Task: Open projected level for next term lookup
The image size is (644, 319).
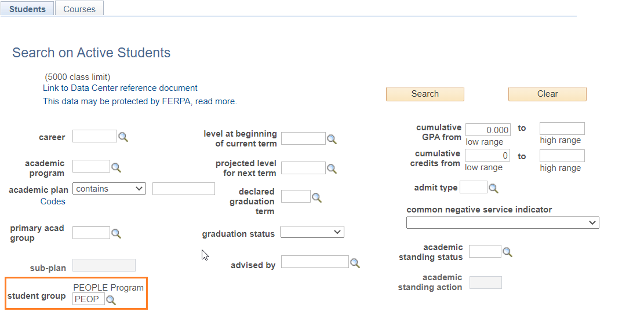Action: pyautogui.click(x=332, y=168)
